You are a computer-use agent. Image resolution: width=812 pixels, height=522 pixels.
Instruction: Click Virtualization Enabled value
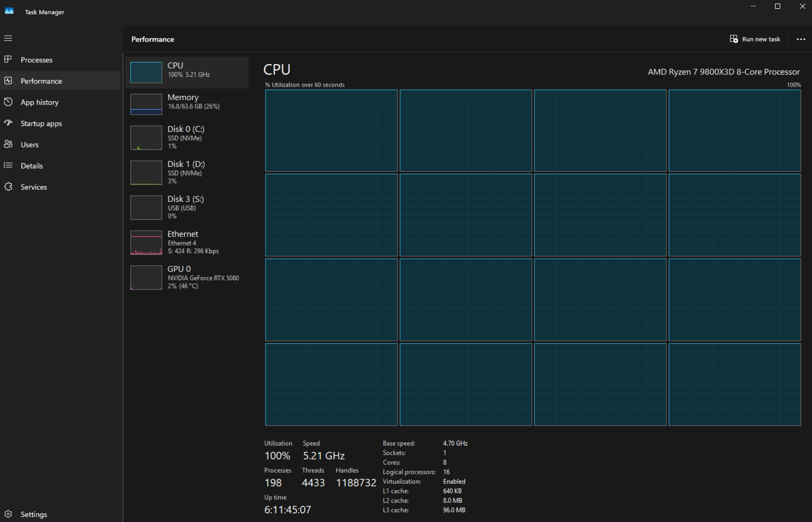coord(454,481)
